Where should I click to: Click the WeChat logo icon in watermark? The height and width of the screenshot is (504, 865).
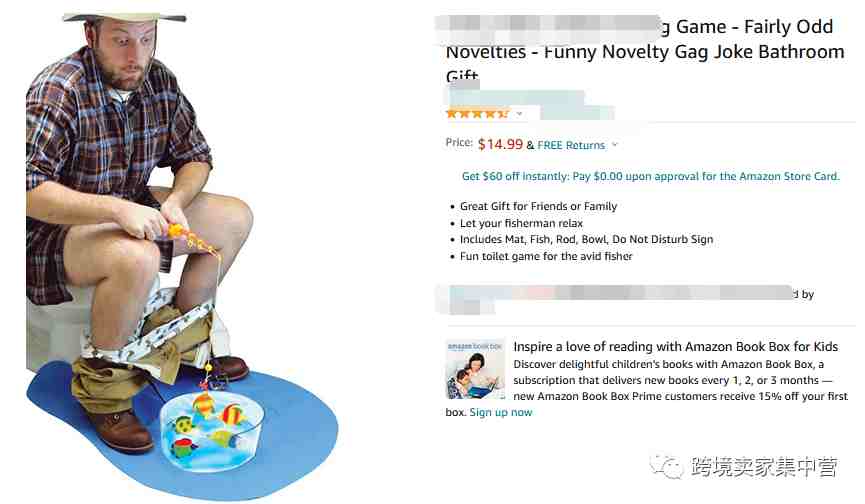click(666, 467)
